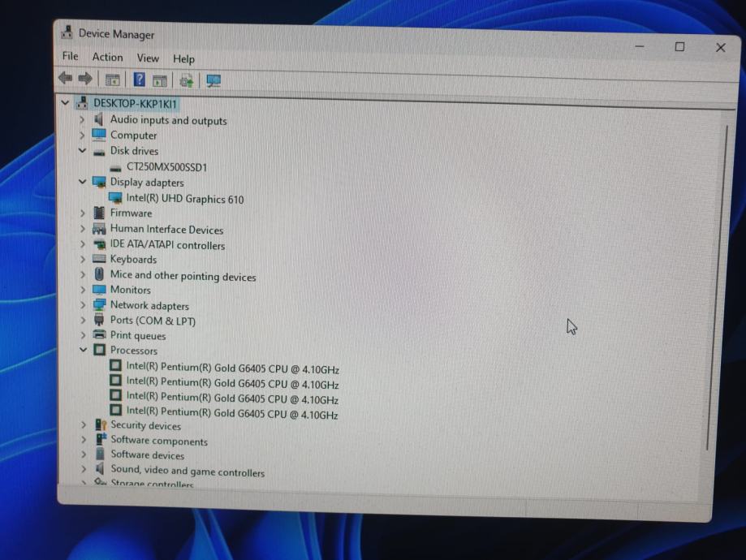This screenshot has height=560, width=746.
Task: Expand Audio inputs and outputs
Action: point(82,119)
